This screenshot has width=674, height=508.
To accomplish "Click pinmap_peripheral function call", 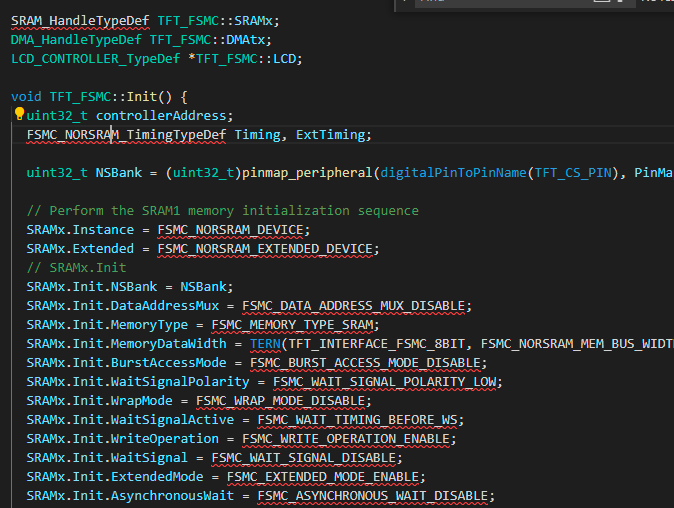I will [307, 173].
